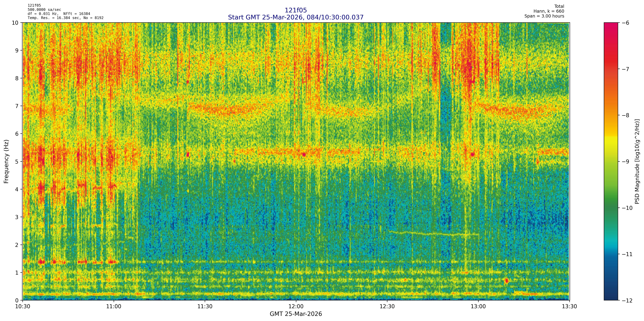Click the 12:00 time axis tick label

click(296, 306)
